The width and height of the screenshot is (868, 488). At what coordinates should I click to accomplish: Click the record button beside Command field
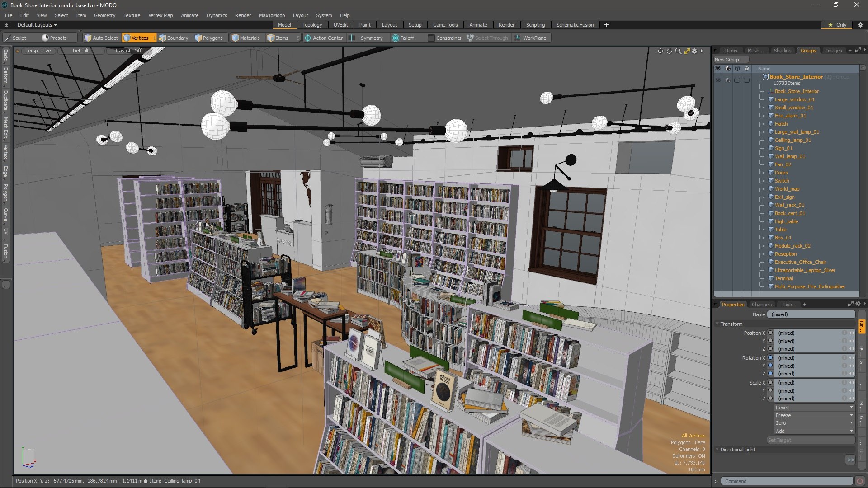click(x=860, y=481)
